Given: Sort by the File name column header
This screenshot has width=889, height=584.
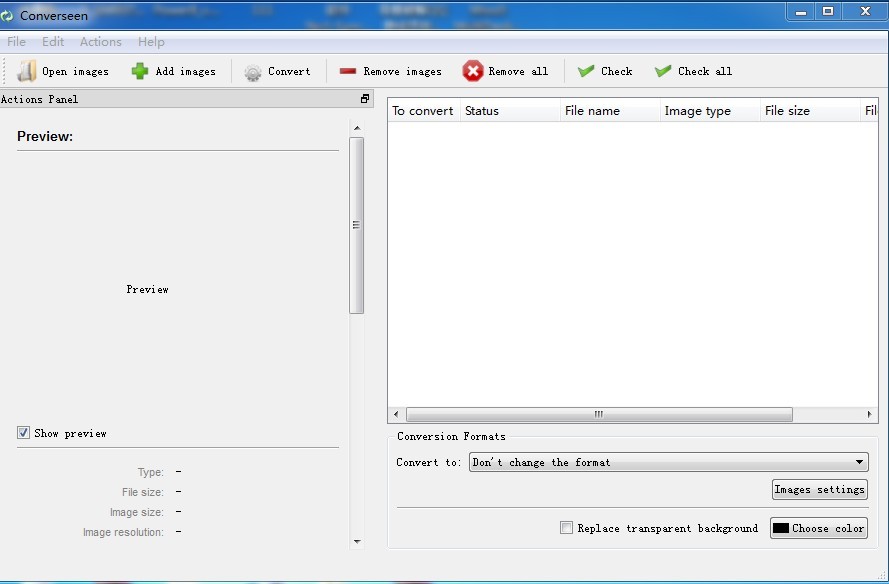Looking at the screenshot, I should click(x=610, y=111).
